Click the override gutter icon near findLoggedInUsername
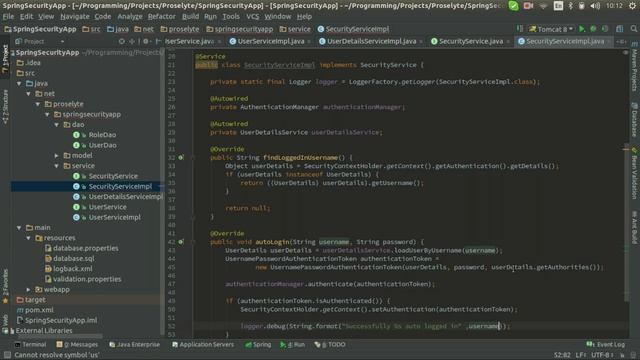Screen dimensions: 640x360 [x=181, y=158]
